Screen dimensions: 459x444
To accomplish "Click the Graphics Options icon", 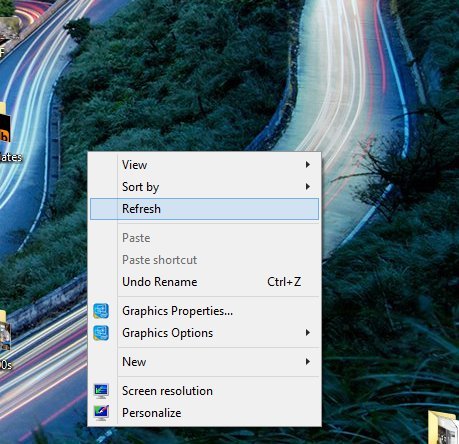I will pyautogui.click(x=101, y=333).
